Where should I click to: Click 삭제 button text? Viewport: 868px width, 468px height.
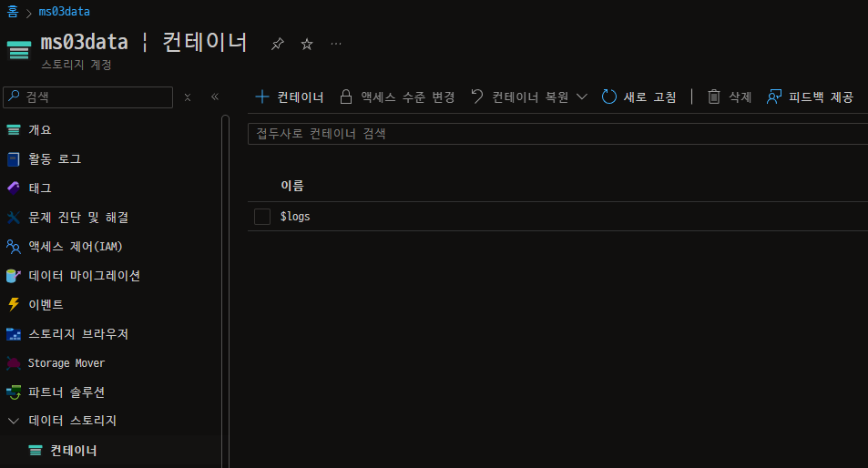pos(740,97)
